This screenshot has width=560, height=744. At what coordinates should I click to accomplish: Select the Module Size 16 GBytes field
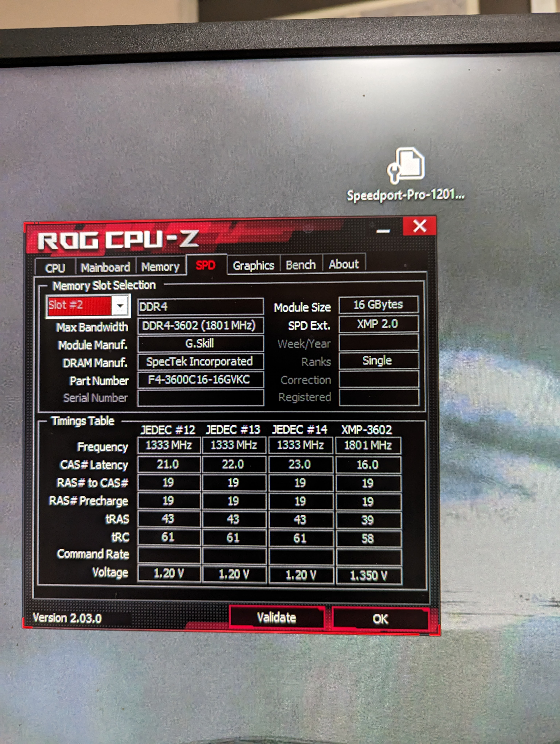(378, 305)
